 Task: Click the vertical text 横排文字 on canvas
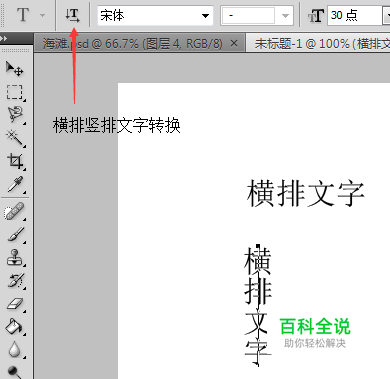tap(257, 305)
